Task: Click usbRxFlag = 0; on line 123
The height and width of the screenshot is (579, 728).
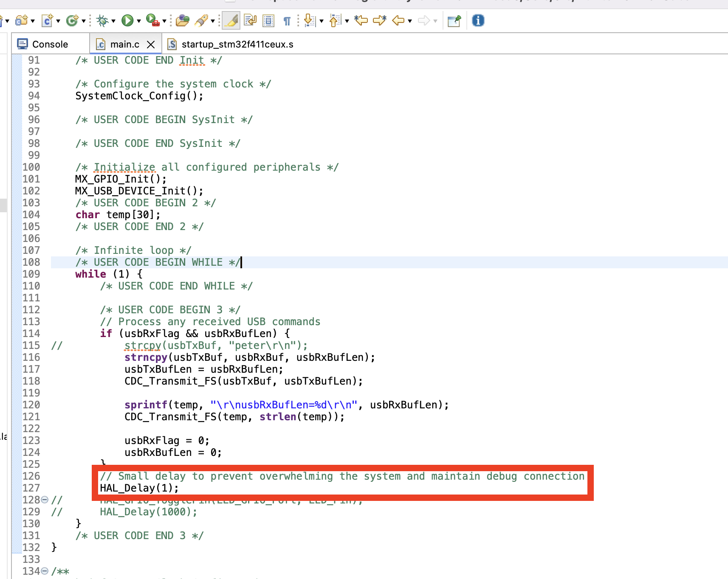Action: click(x=167, y=441)
